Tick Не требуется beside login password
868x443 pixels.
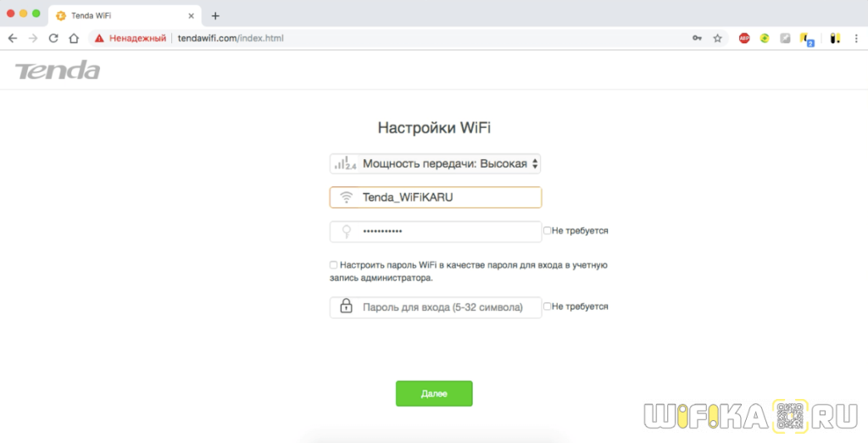click(547, 307)
